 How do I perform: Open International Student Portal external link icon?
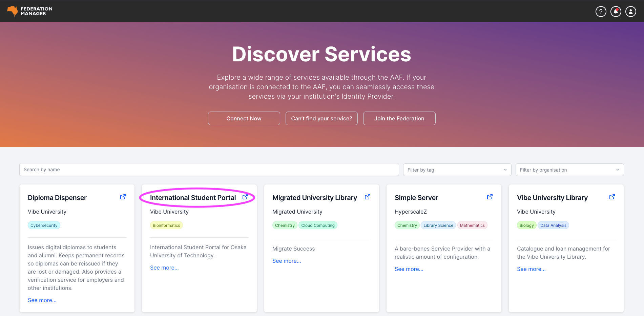(x=245, y=196)
